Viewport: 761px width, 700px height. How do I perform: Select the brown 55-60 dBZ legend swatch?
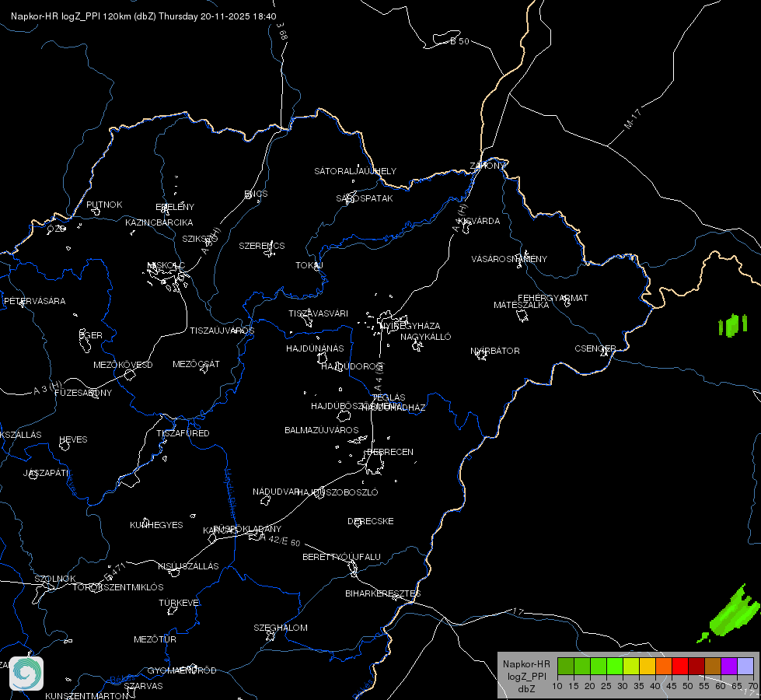tap(713, 667)
